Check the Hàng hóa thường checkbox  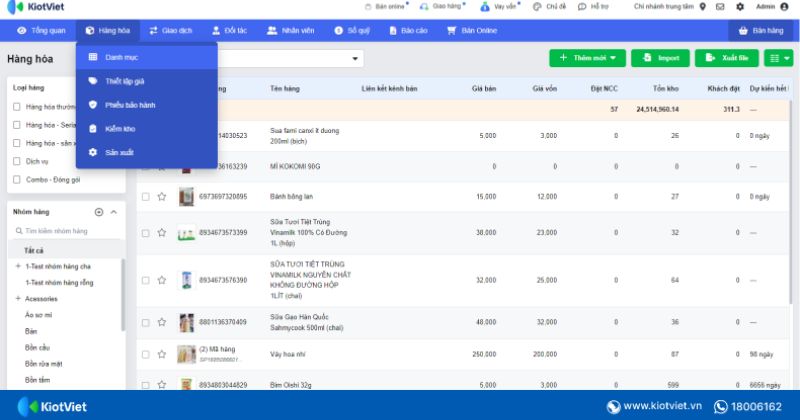pyautogui.click(x=17, y=107)
